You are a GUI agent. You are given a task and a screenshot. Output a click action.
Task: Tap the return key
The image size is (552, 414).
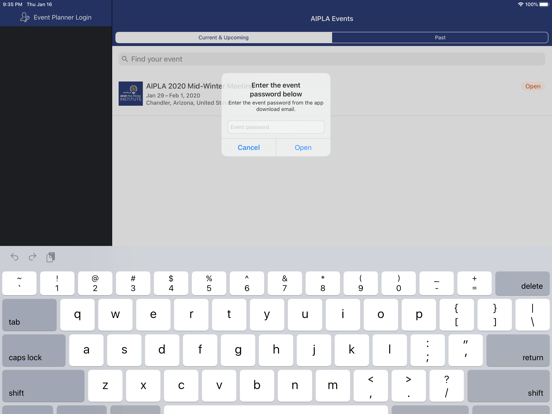click(x=518, y=350)
